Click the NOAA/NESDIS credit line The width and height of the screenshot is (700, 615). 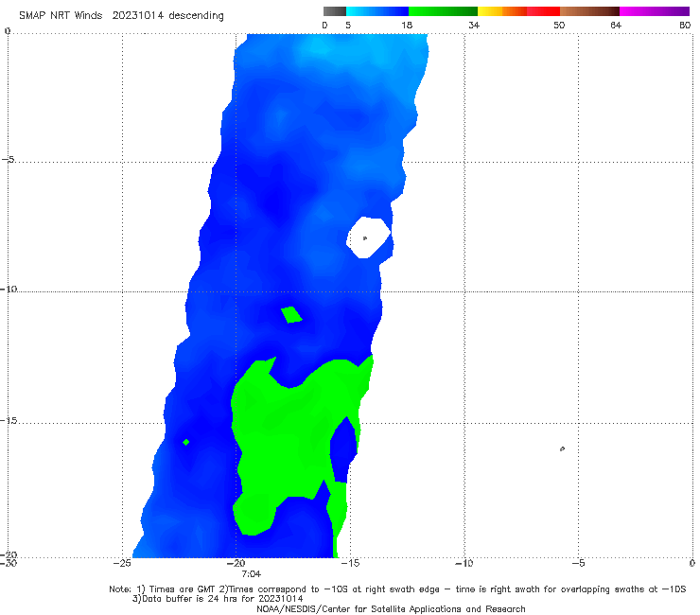[x=391, y=609]
